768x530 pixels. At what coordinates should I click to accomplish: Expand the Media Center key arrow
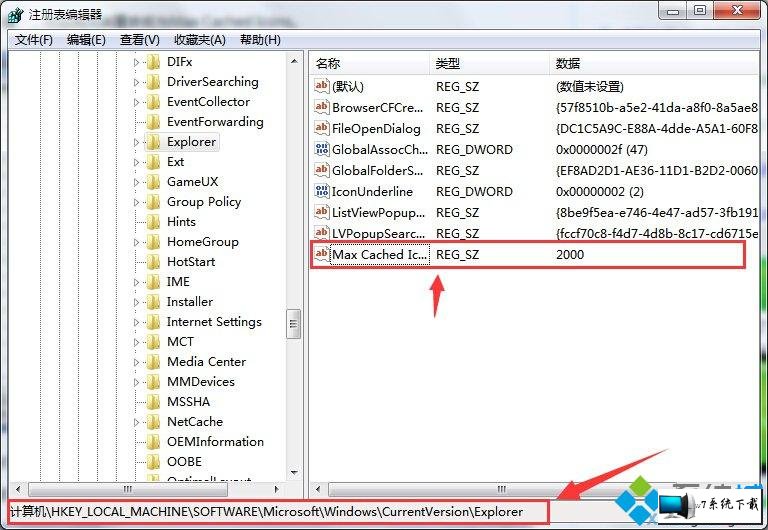[x=137, y=362]
